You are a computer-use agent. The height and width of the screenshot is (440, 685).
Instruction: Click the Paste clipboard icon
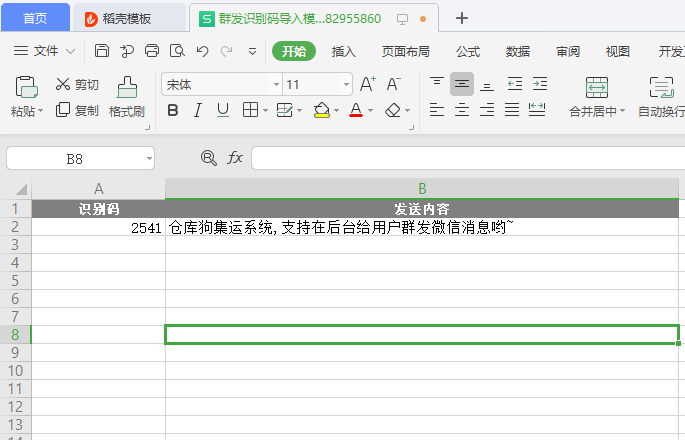pos(27,87)
